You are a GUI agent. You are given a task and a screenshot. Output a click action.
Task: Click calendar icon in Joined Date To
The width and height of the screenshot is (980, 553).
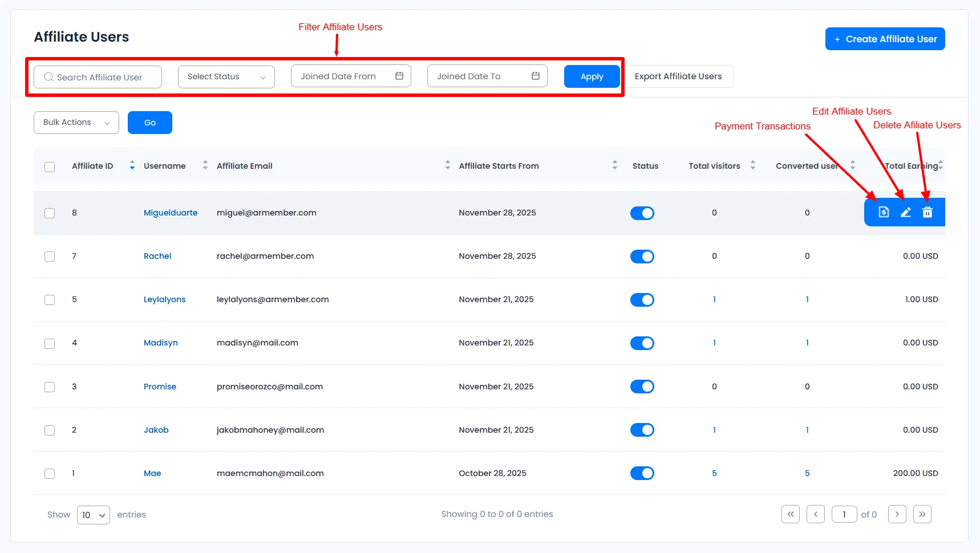(536, 76)
